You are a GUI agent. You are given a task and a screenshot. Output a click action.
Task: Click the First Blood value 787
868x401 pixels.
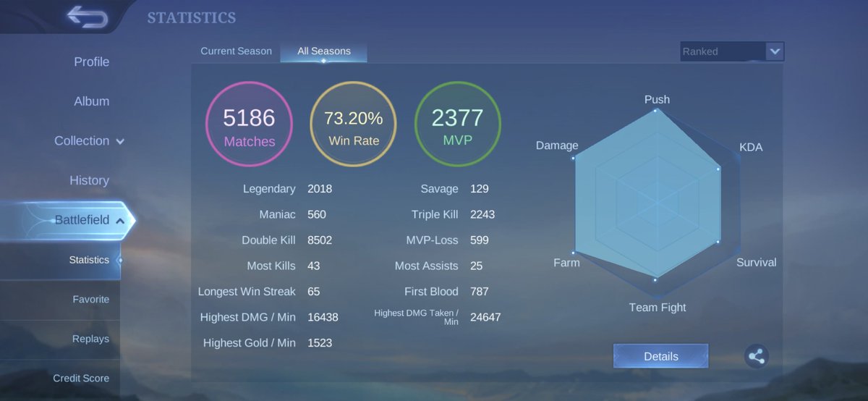(480, 291)
